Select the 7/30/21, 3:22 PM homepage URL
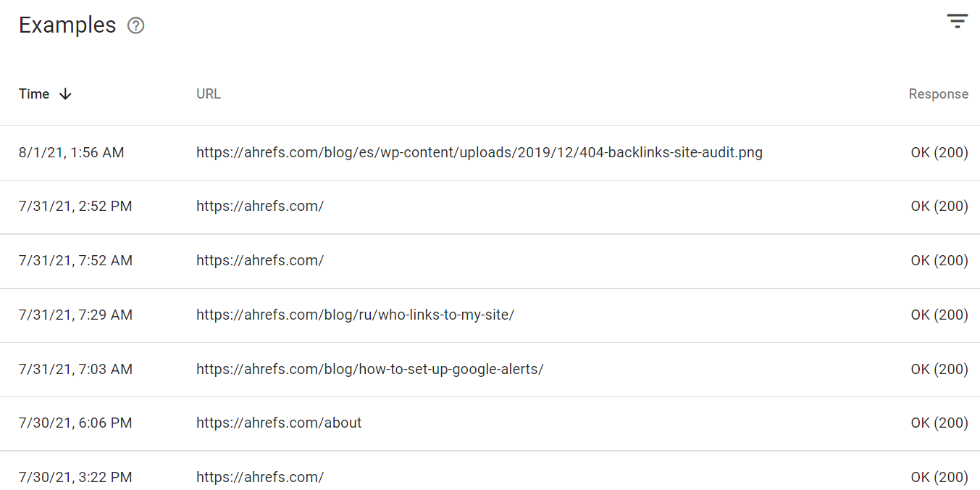Screen dimensions: 980x490 (x=259, y=478)
